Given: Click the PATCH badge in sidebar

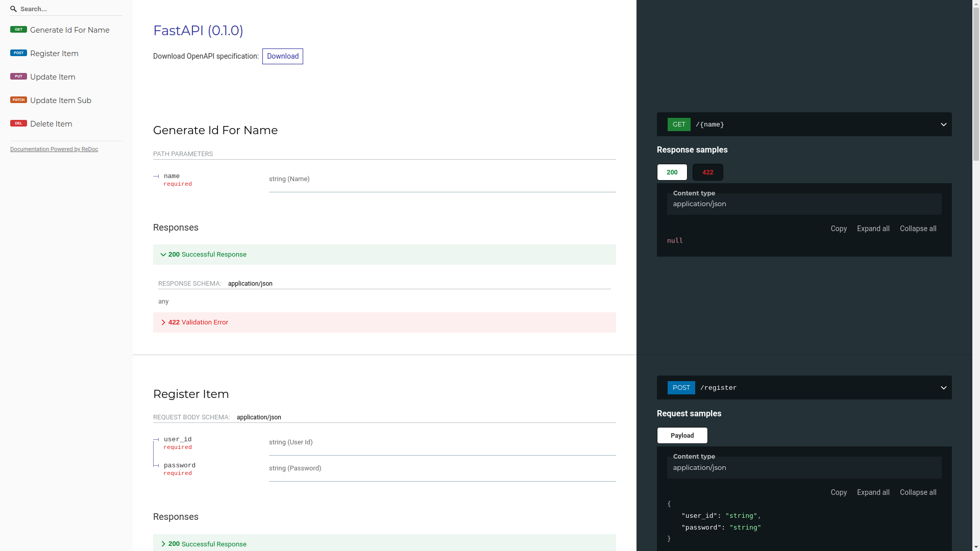Looking at the screenshot, I should 18,100.
